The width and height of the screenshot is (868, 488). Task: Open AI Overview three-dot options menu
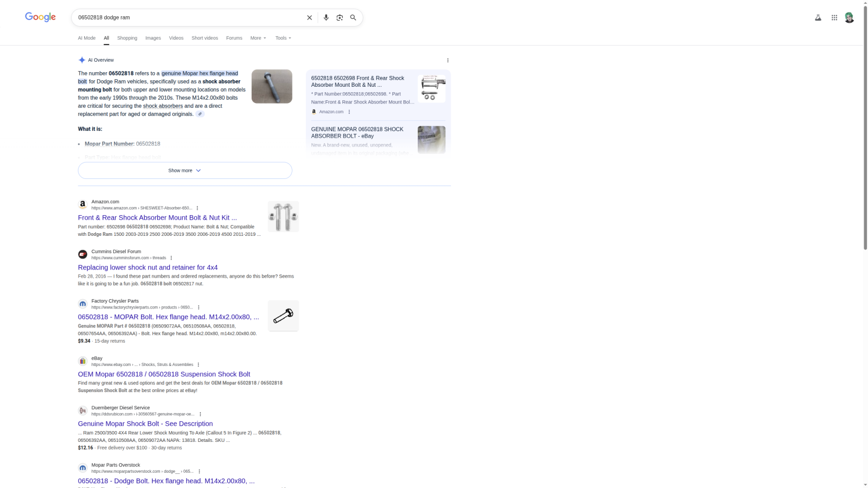point(448,60)
